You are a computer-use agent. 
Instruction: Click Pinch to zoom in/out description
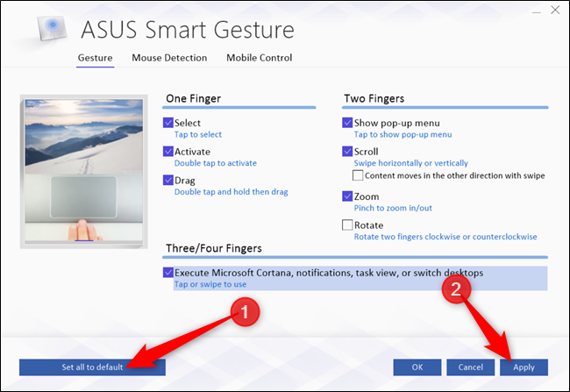(393, 208)
